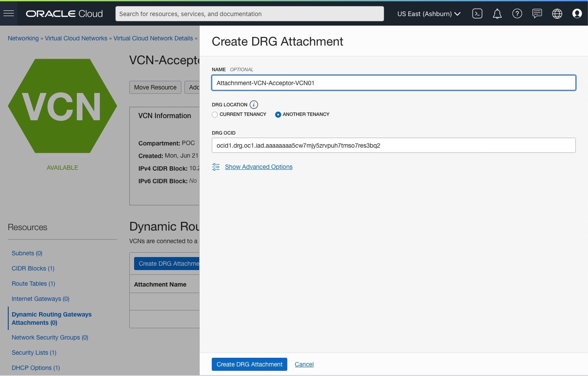This screenshot has width=588, height=376.
Task: Click the Name input field
Action: 394,83
